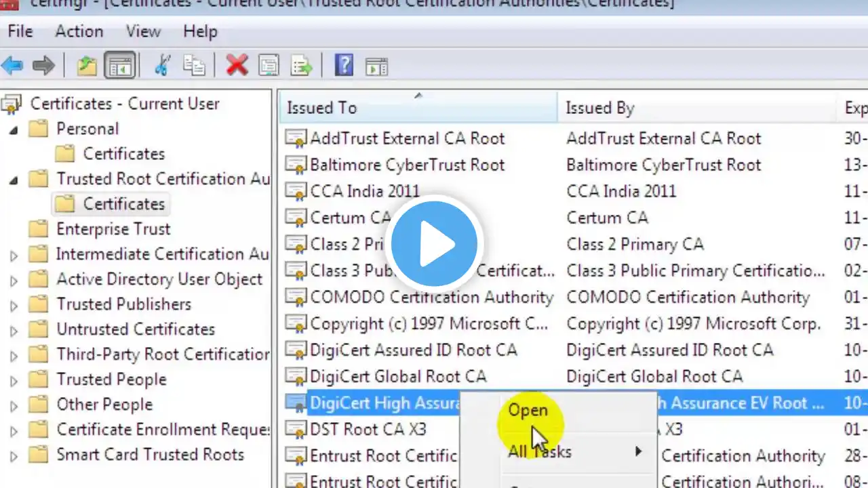
Task: Click the DigiCert Assured ID Root CA icon
Action: click(296, 350)
